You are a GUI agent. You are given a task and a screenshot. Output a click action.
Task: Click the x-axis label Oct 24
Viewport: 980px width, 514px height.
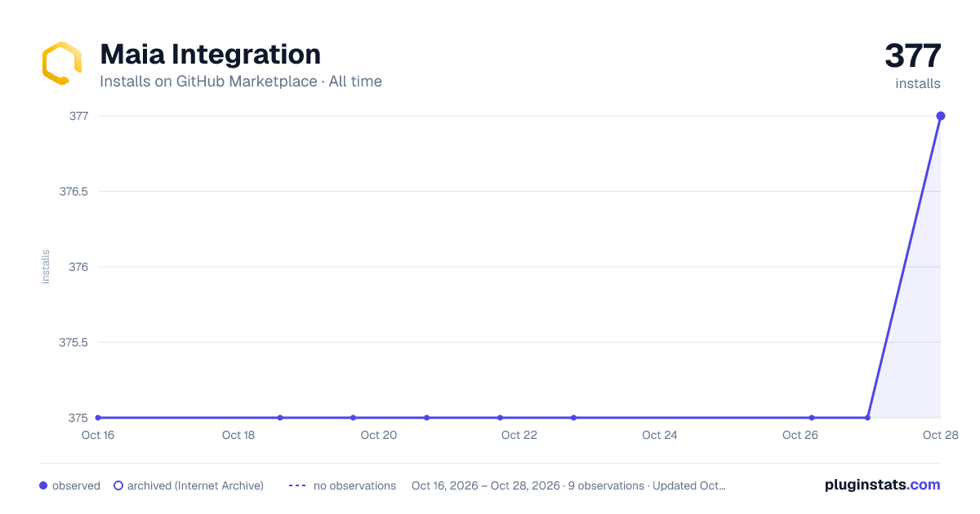point(660,435)
